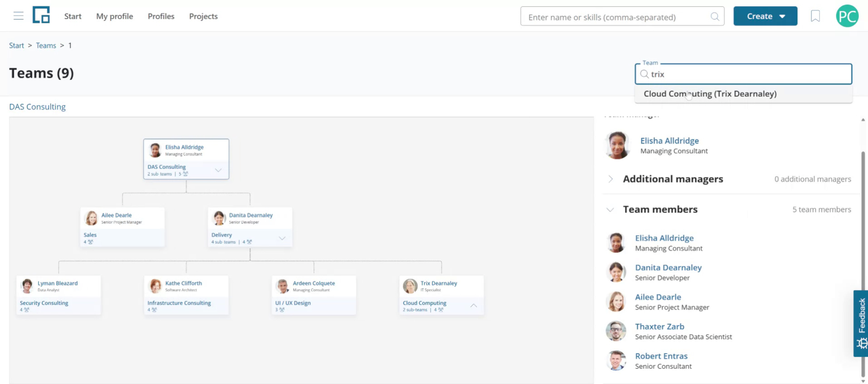This screenshot has height=384, width=868.
Task: Click Trix Dearnaley's photo in Cloud Computing card
Action: pos(410,286)
